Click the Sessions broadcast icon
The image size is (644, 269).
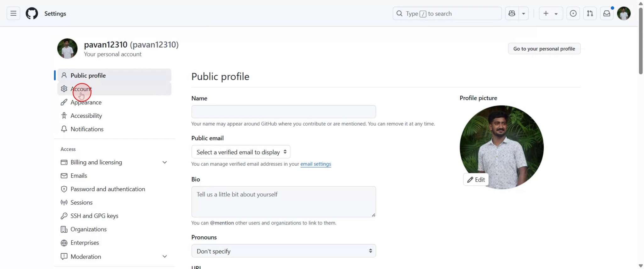point(64,202)
